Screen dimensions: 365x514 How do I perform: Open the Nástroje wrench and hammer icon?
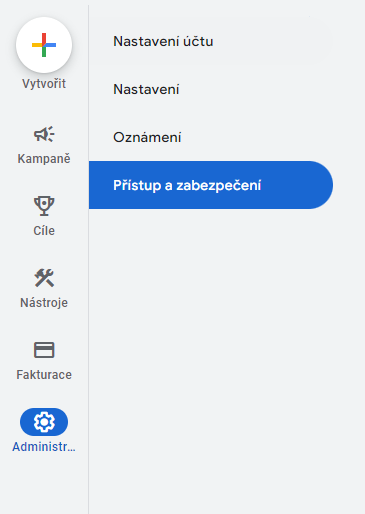click(44, 278)
